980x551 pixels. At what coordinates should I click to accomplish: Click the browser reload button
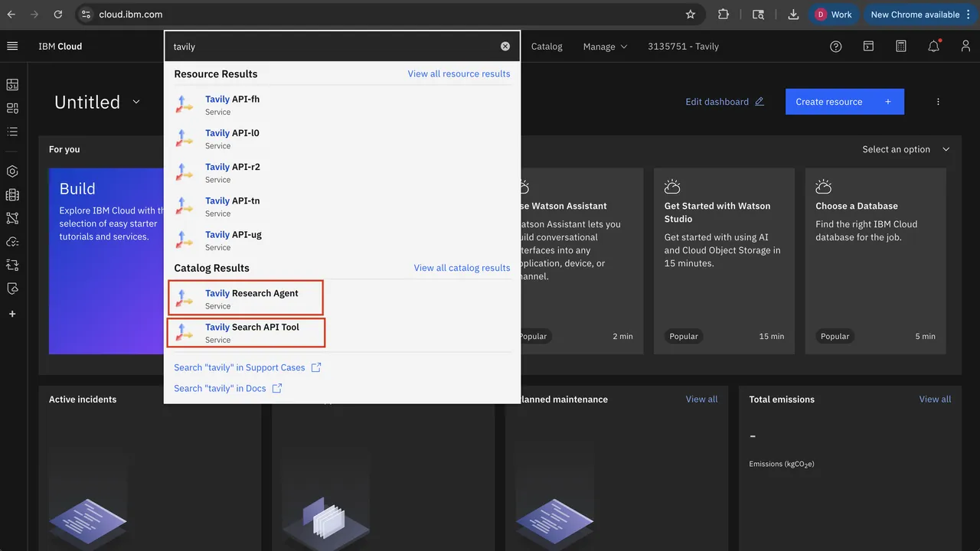click(58, 14)
